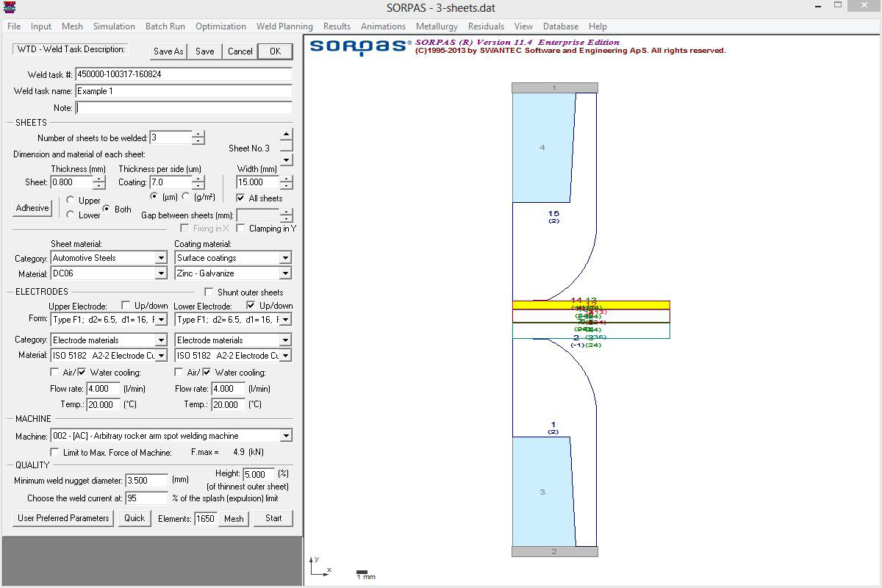Click into the Note field
882x588 pixels.
pyautogui.click(x=184, y=108)
